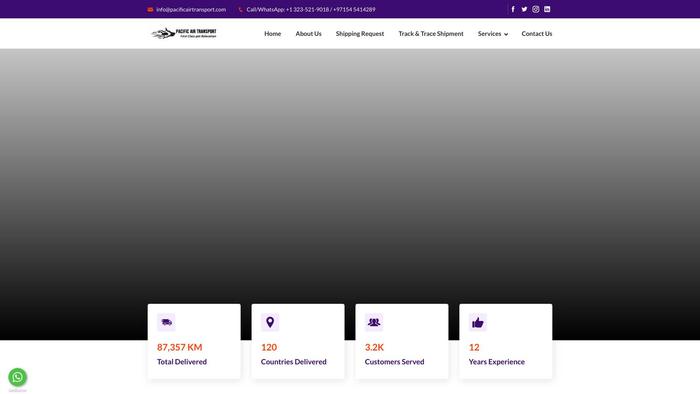Image resolution: width=700 pixels, height=394 pixels.
Task: Click the envelope email icon
Action: pyautogui.click(x=150, y=9)
